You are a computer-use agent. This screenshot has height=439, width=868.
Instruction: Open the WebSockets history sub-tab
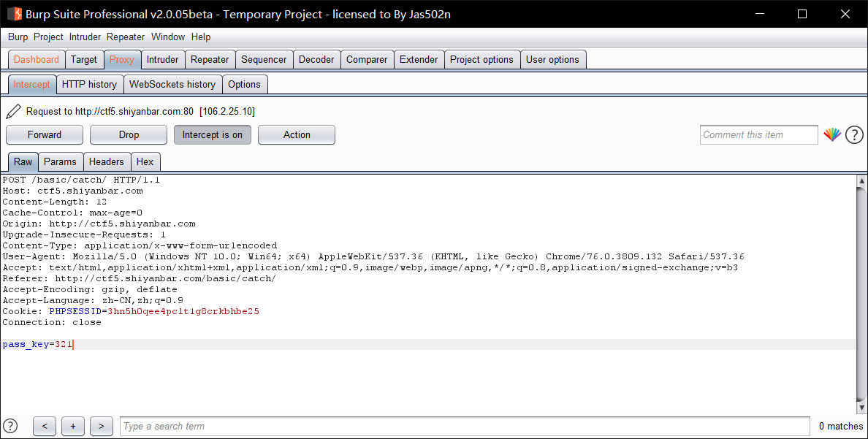(x=172, y=84)
